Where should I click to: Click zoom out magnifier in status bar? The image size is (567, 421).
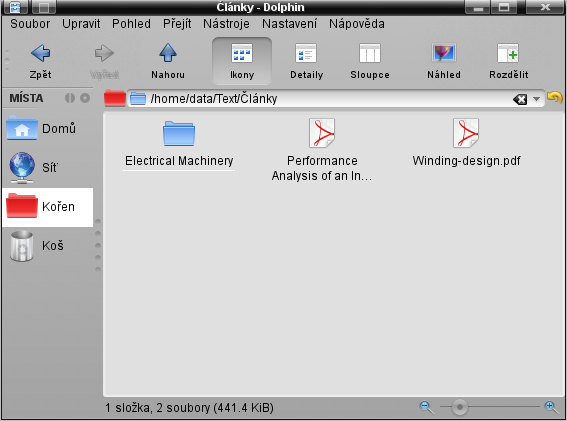(x=427, y=407)
